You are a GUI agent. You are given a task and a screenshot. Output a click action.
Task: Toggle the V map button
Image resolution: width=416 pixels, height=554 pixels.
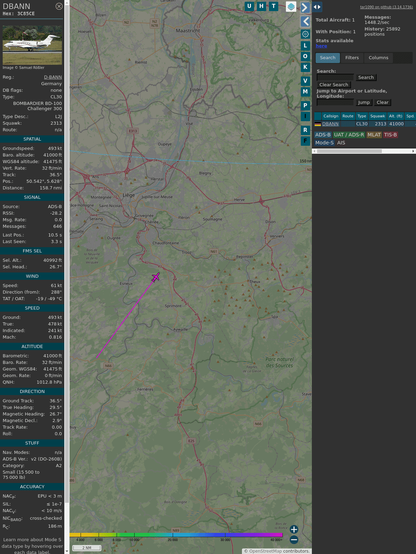(305, 81)
